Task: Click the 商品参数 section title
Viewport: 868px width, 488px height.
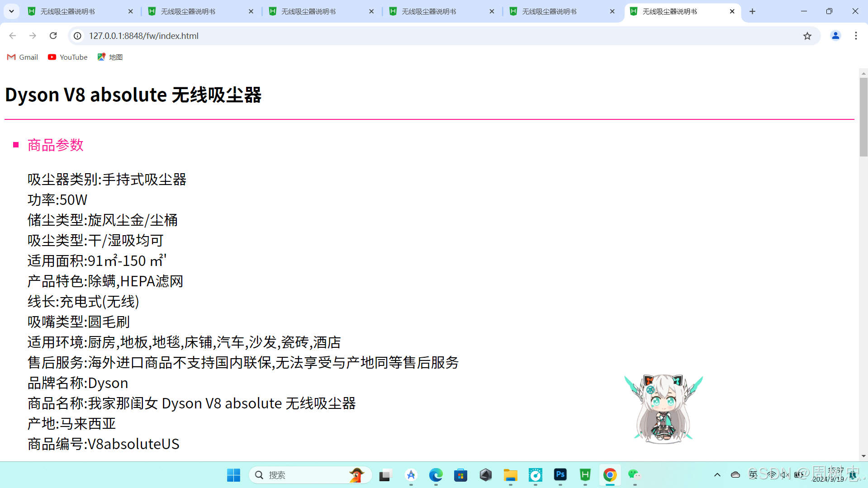Action: click(56, 145)
